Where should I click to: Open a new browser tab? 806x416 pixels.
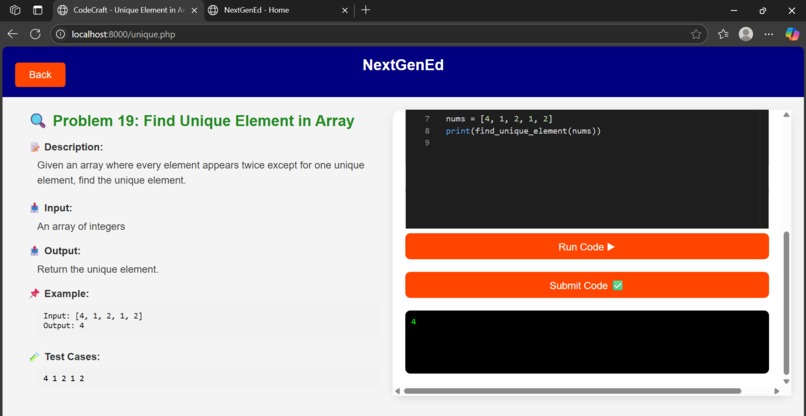coord(365,10)
